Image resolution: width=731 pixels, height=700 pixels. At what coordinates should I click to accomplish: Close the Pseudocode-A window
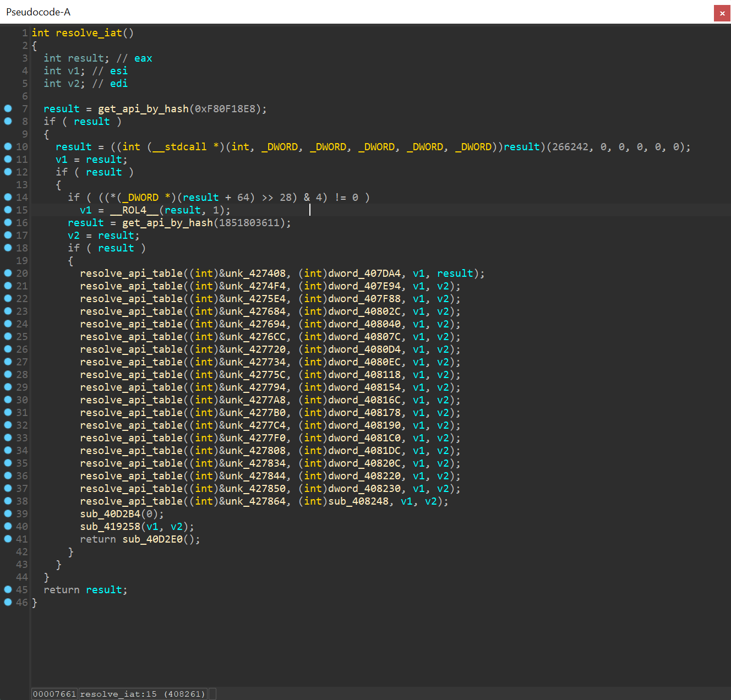click(722, 13)
